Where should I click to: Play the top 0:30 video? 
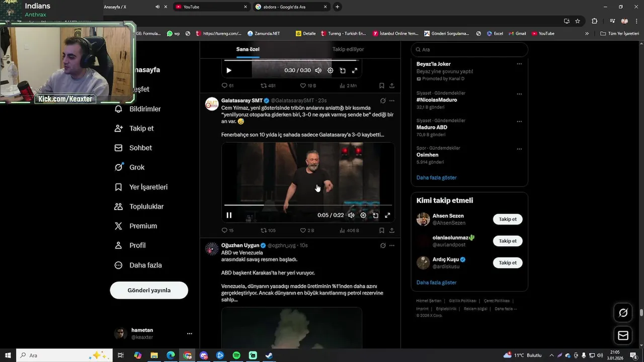229,70
